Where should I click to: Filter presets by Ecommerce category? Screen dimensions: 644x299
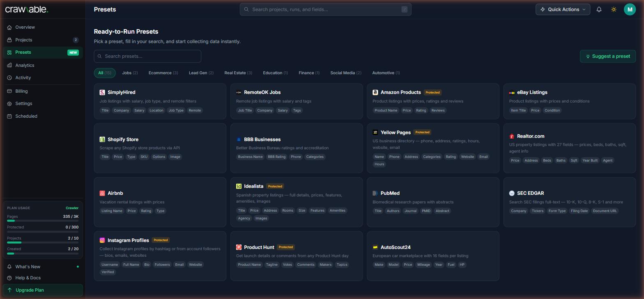(x=163, y=73)
